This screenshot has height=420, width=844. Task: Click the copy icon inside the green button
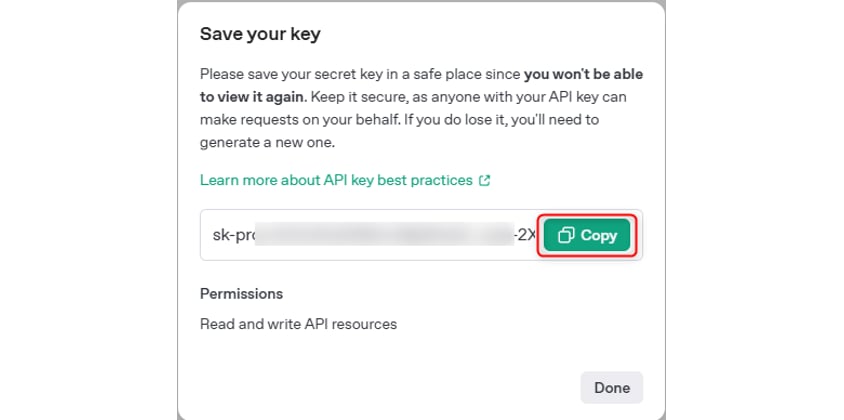click(x=566, y=235)
